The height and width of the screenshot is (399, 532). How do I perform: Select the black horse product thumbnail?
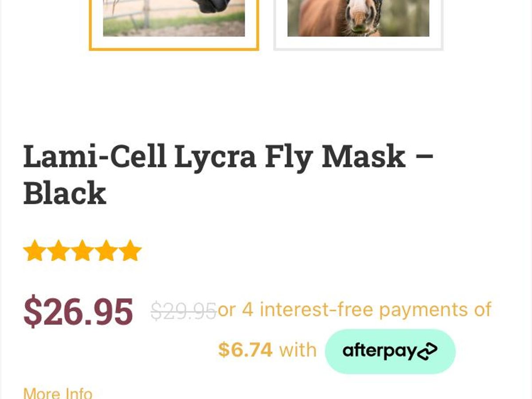tap(174, 20)
